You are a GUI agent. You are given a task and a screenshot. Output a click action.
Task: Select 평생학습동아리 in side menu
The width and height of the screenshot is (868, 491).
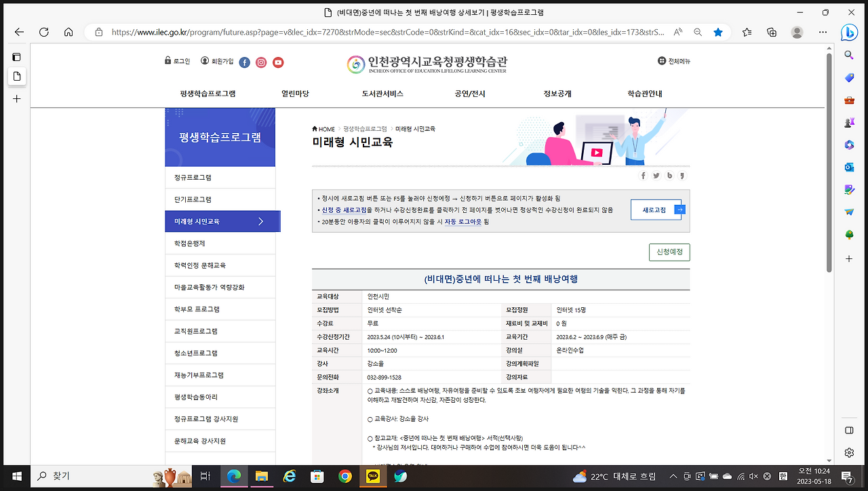220,397
